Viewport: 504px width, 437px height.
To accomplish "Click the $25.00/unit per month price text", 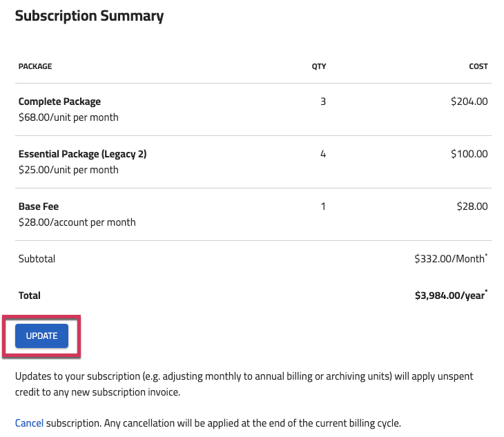I will pos(68,170).
